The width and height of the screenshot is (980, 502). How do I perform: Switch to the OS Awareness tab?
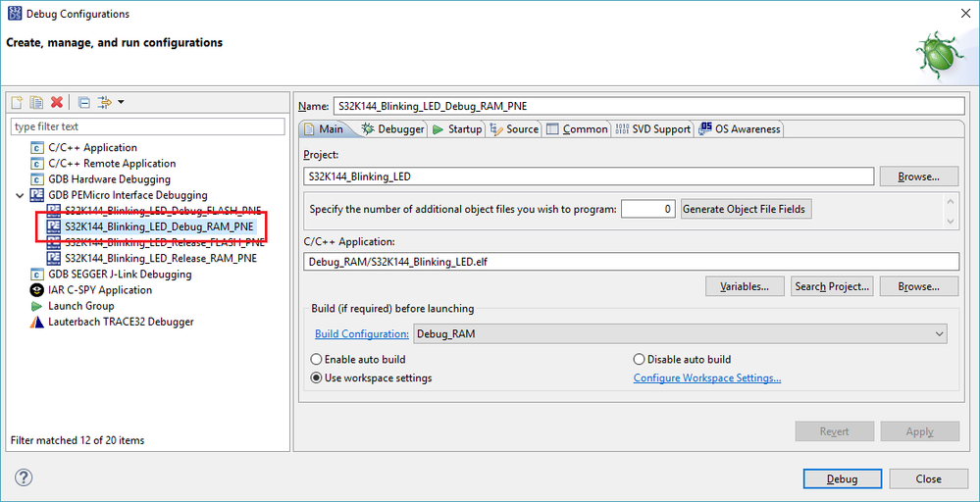(740, 128)
